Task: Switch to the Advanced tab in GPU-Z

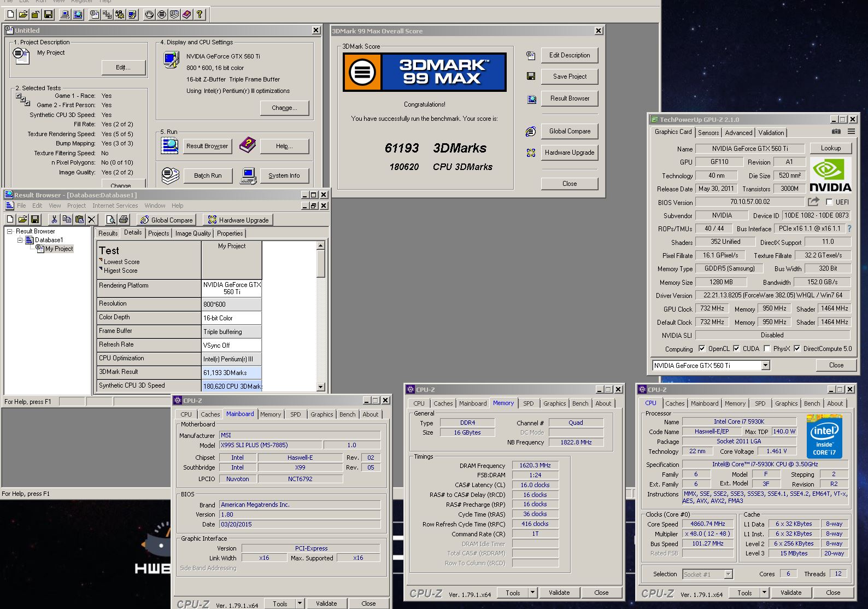Action: point(738,133)
